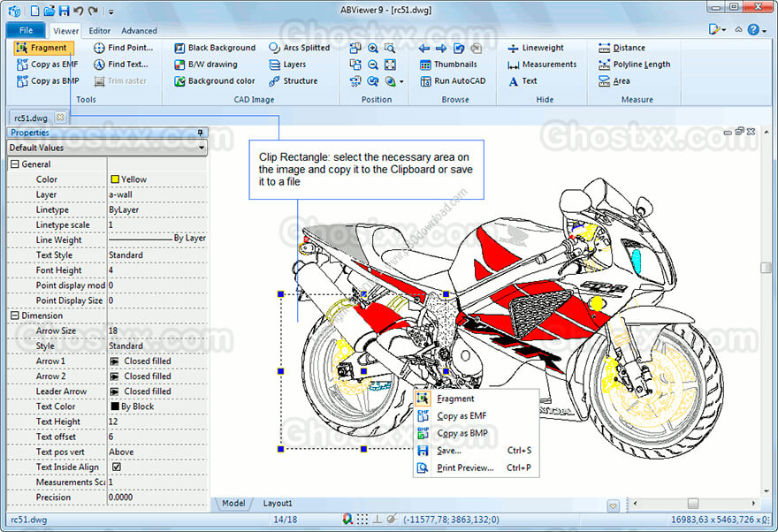Click the Yellow color swatch value
The width and height of the screenshot is (778, 532).
pos(115,179)
